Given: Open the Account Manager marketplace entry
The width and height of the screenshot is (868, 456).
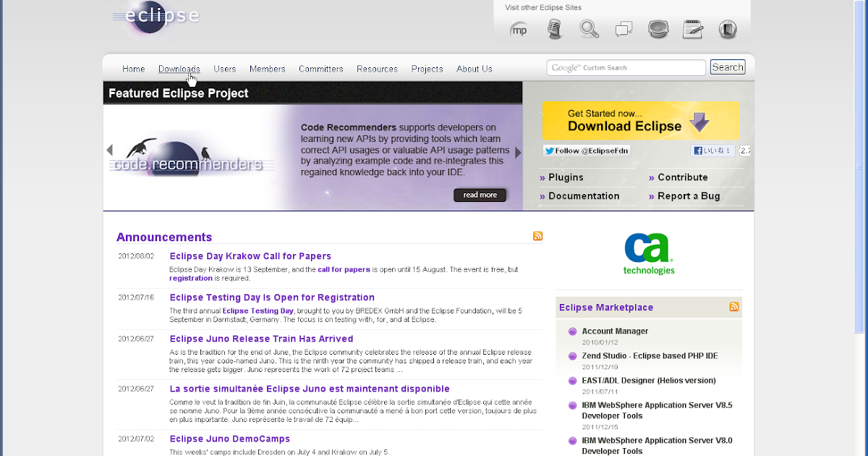Looking at the screenshot, I should (615, 331).
